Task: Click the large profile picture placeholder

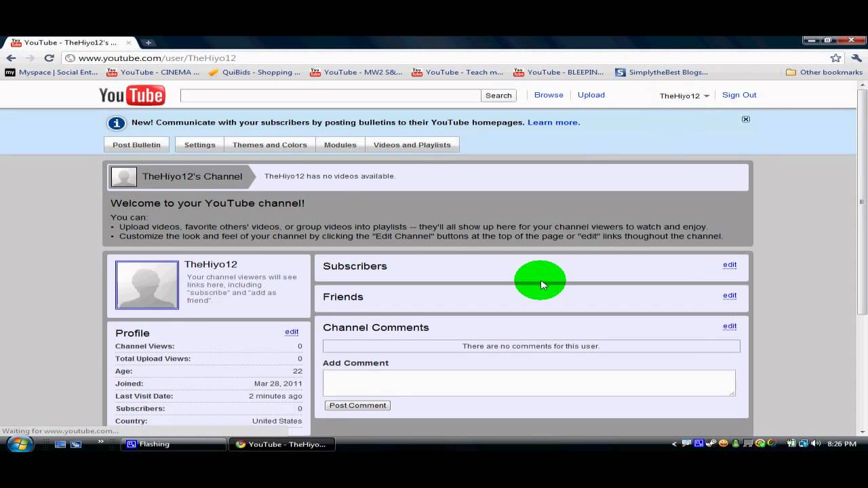Action: click(x=147, y=285)
